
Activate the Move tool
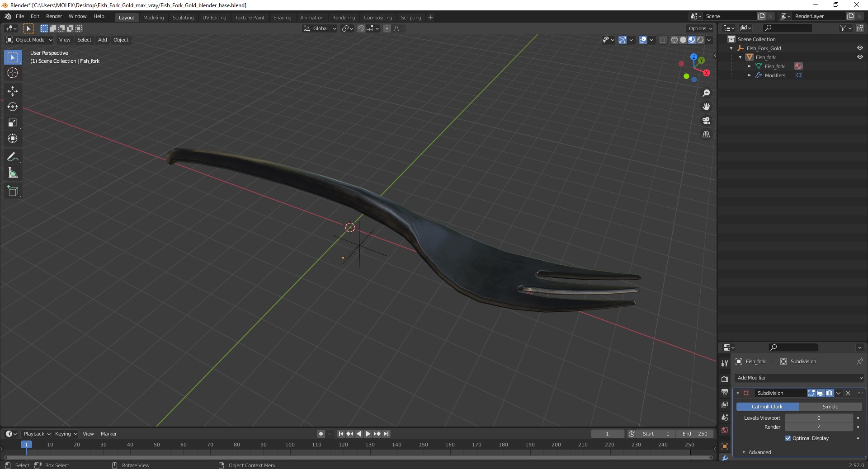point(13,91)
